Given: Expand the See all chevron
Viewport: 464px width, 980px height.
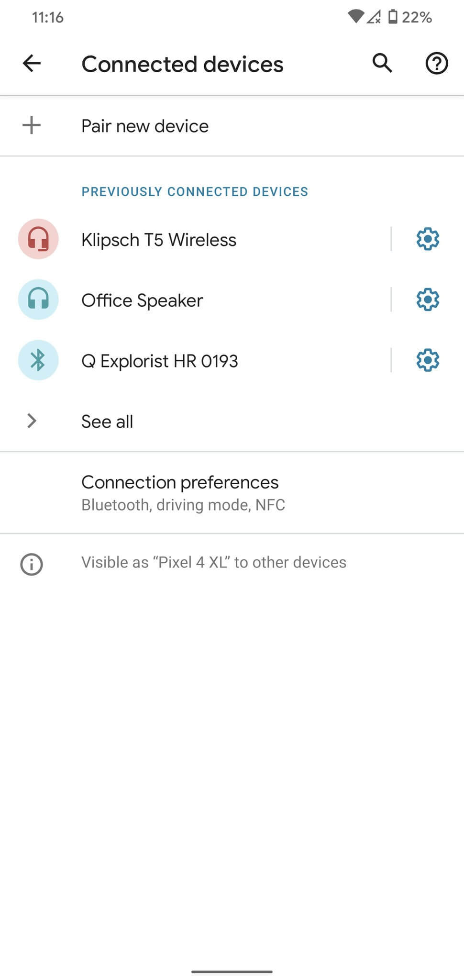Looking at the screenshot, I should (x=32, y=421).
